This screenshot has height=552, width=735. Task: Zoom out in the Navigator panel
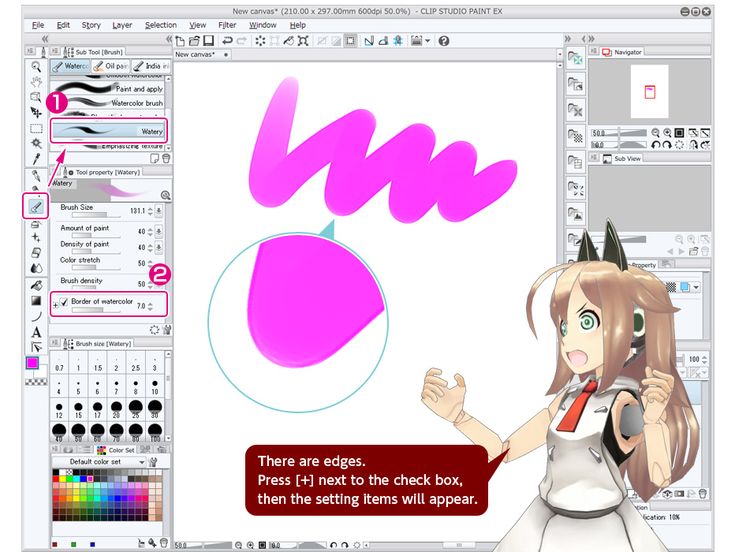(x=655, y=133)
